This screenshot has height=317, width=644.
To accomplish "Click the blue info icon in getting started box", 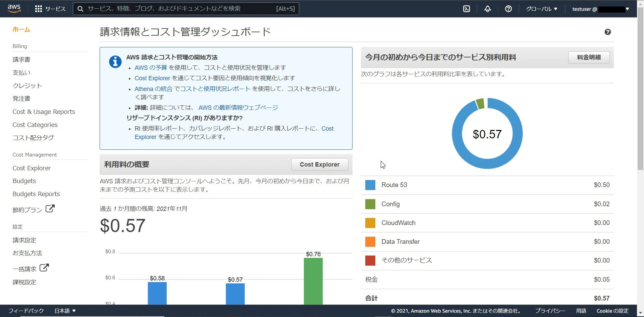I will (x=115, y=62).
